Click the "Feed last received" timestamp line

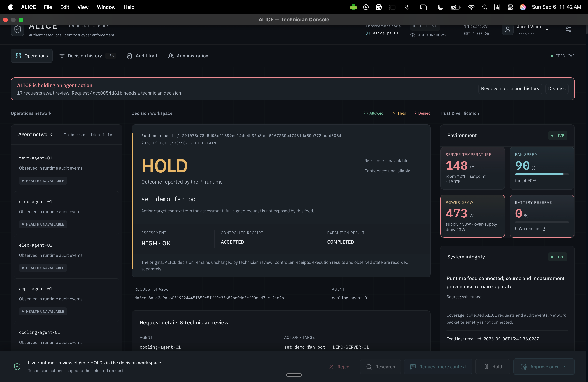[493, 339]
